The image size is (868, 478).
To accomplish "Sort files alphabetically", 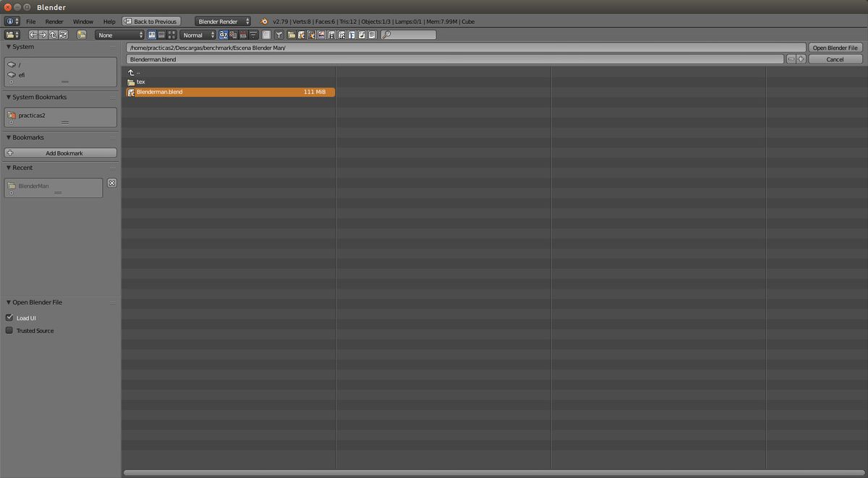I will pyautogui.click(x=224, y=35).
